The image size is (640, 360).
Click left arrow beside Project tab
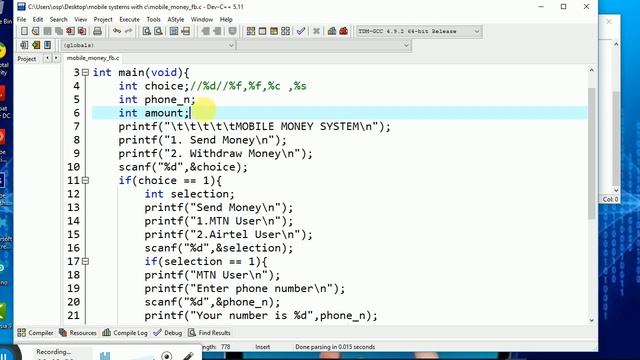coord(47,58)
